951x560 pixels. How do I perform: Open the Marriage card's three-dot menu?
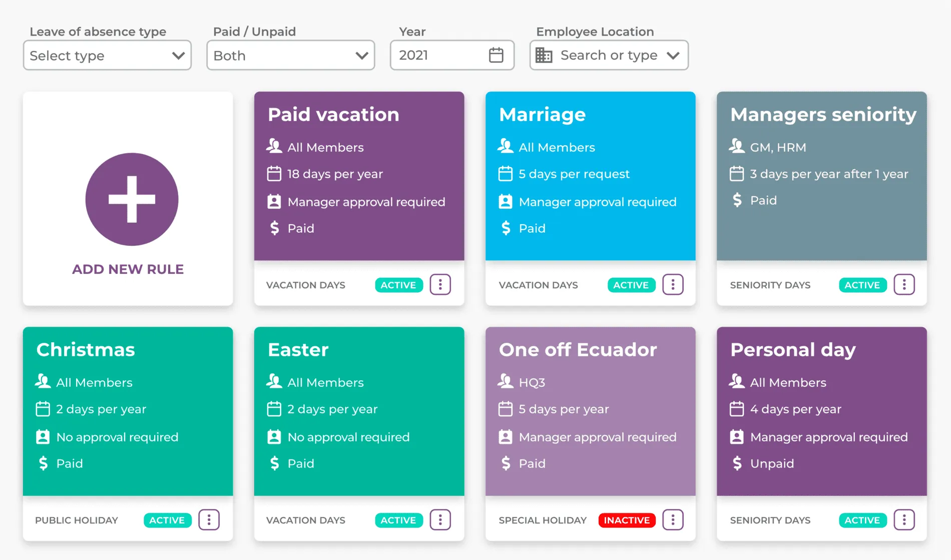[673, 285]
